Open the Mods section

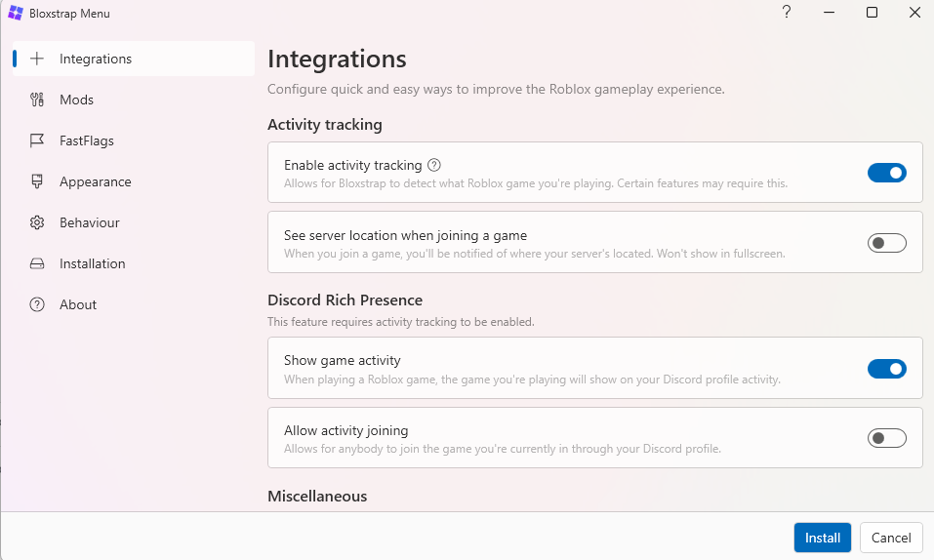click(x=77, y=100)
